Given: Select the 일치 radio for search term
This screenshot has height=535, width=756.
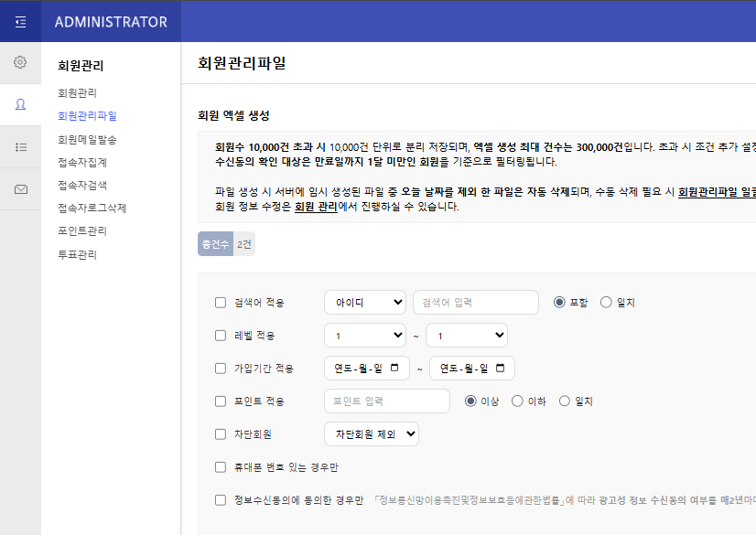Looking at the screenshot, I should pos(606,303).
